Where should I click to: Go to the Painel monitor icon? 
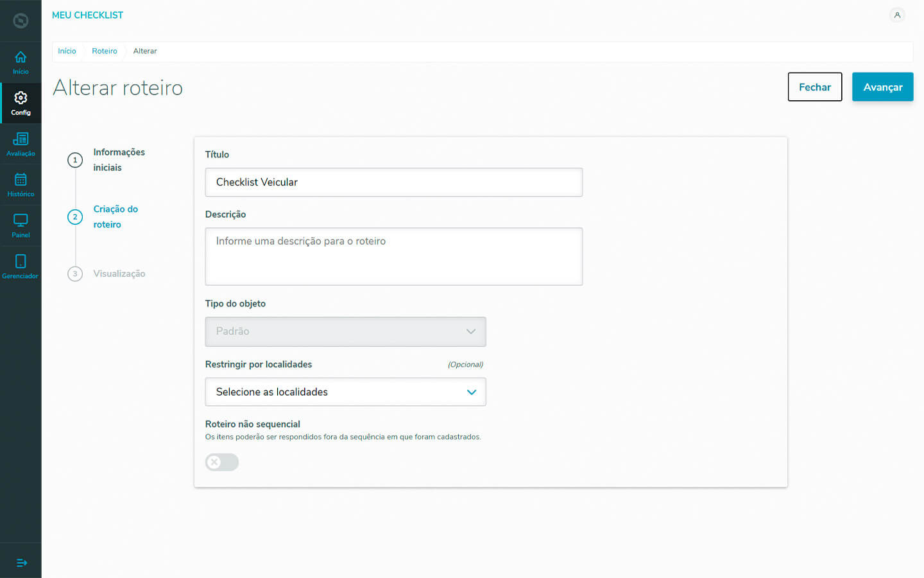(21, 225)
